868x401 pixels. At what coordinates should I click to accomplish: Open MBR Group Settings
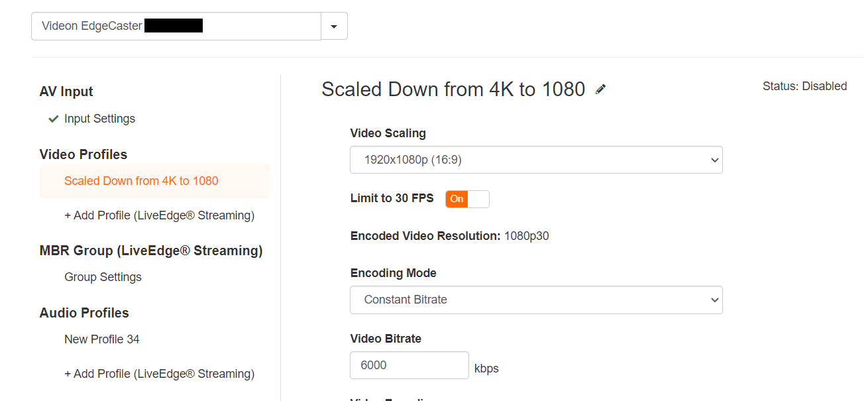point(103,277)
